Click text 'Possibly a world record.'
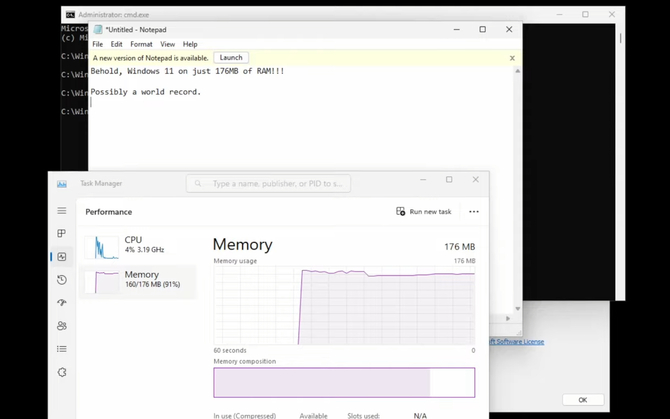The image size is (670, 419). [145, 92]
